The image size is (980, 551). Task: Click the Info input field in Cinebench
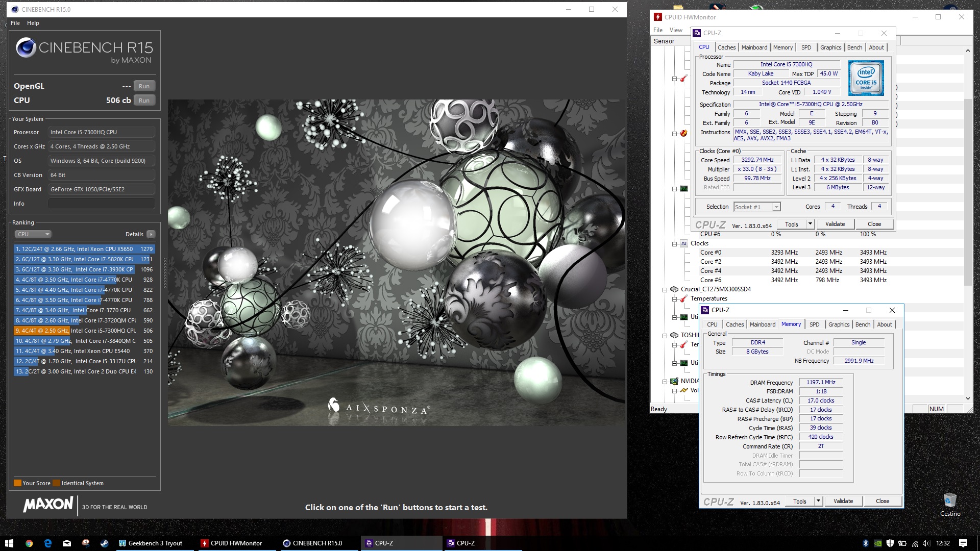[x=102, y=204]
